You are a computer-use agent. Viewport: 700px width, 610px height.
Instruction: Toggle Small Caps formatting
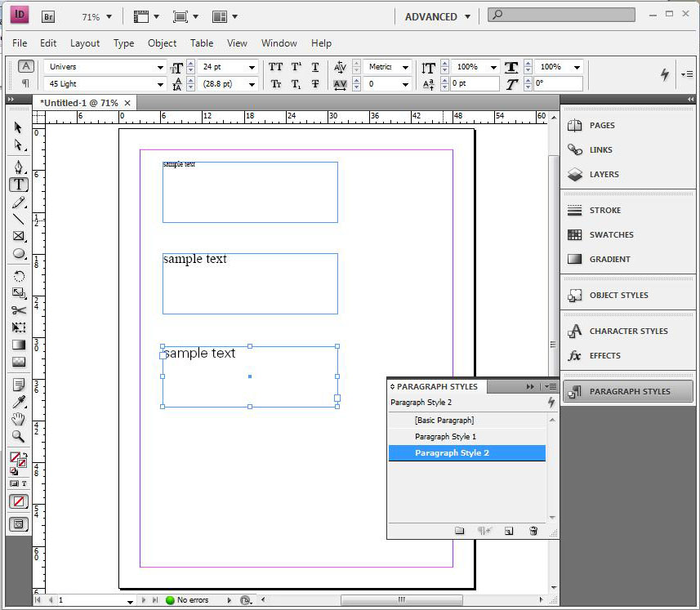[276, 84]
